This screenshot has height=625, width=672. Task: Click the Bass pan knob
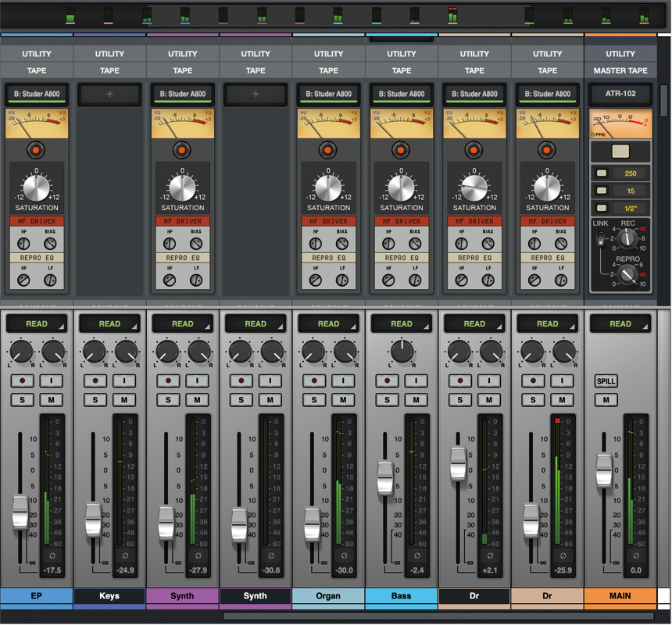click(402, 352)
